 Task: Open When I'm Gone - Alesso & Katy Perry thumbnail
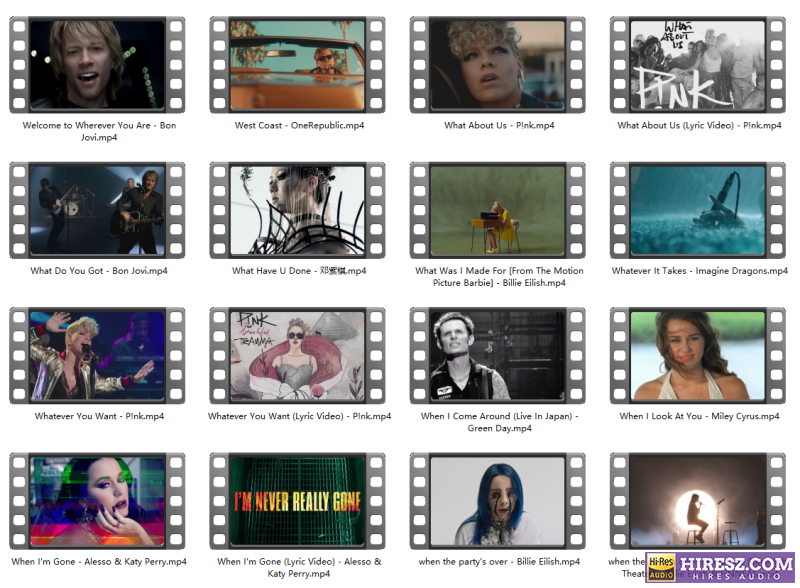[x=97, y=500]
